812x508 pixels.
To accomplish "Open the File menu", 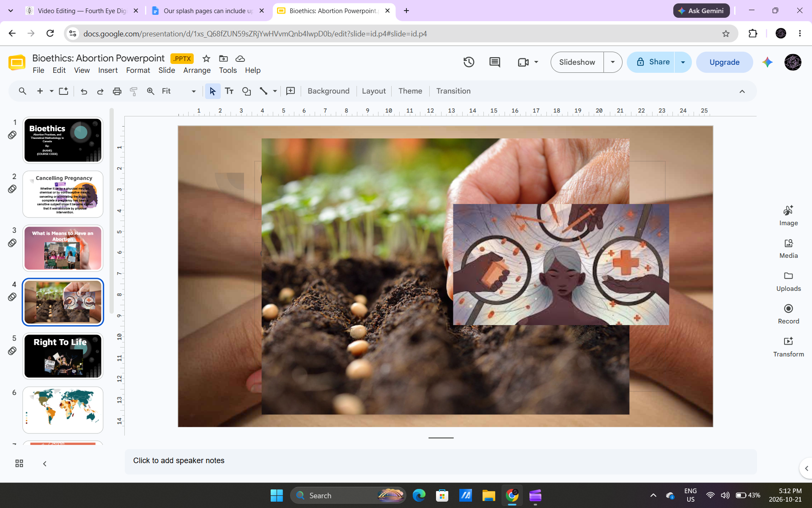I will [x=38, y=70].
